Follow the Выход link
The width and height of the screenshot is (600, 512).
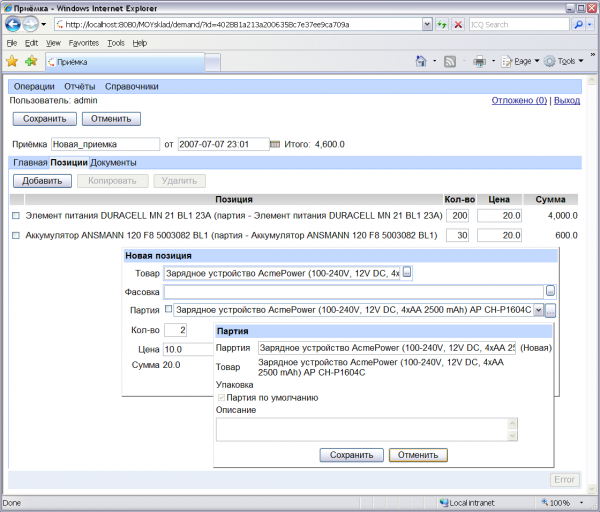[x=566, y=100]
